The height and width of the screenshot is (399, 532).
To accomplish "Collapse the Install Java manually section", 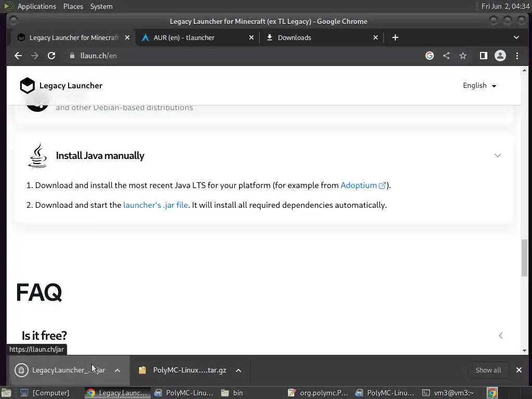I will [x=497, y=155].
